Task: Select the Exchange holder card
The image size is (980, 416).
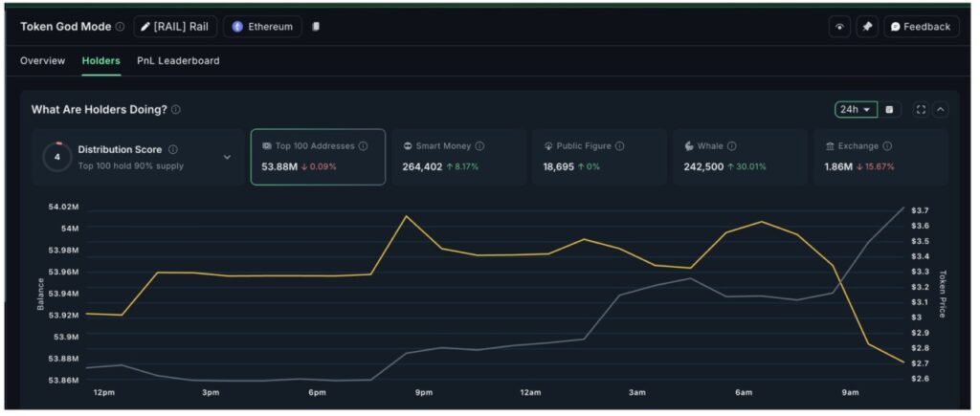Action: [879, 157]
